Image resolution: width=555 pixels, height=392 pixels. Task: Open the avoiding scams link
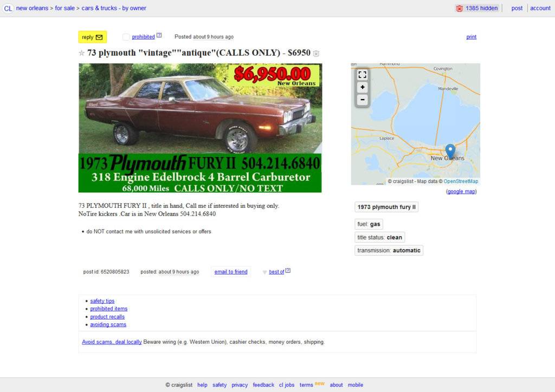tap(108, 324)
